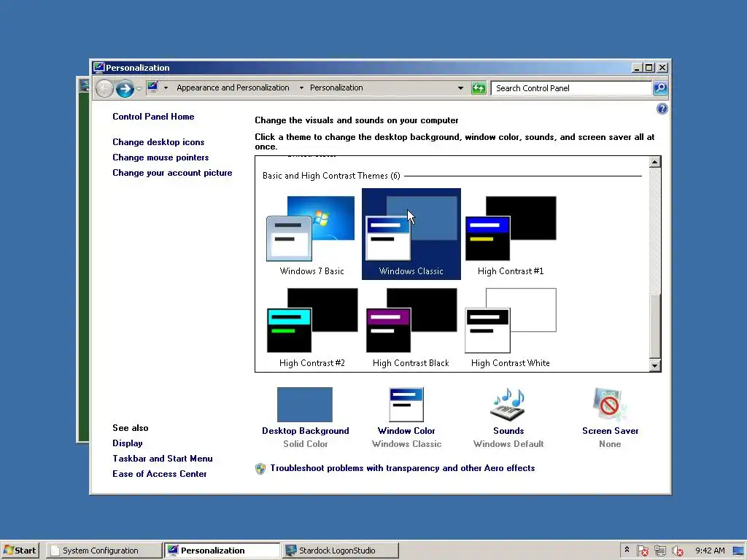Click the theme list scrollbar thumb
The image size is (747, 560).
655,326
